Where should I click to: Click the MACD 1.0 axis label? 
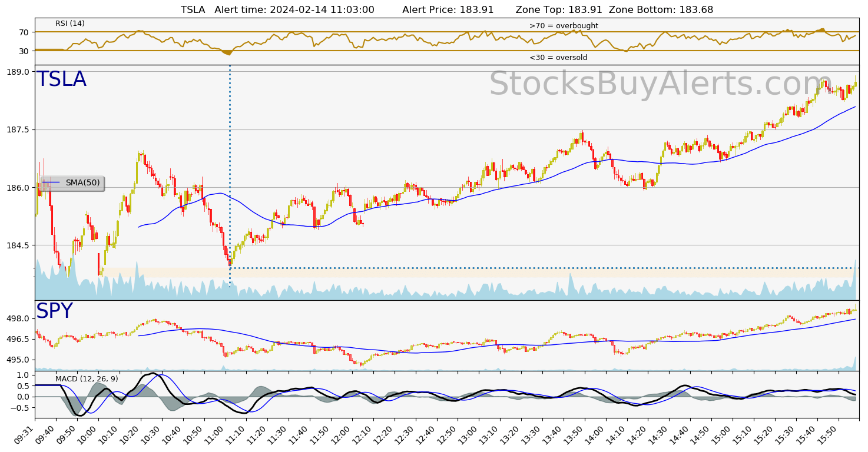coord(22,375)
